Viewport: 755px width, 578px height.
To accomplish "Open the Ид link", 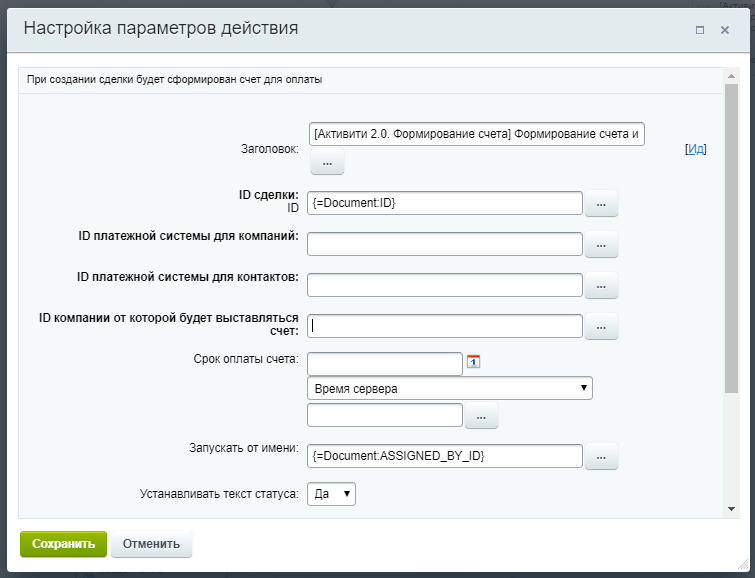I will 696,149.
